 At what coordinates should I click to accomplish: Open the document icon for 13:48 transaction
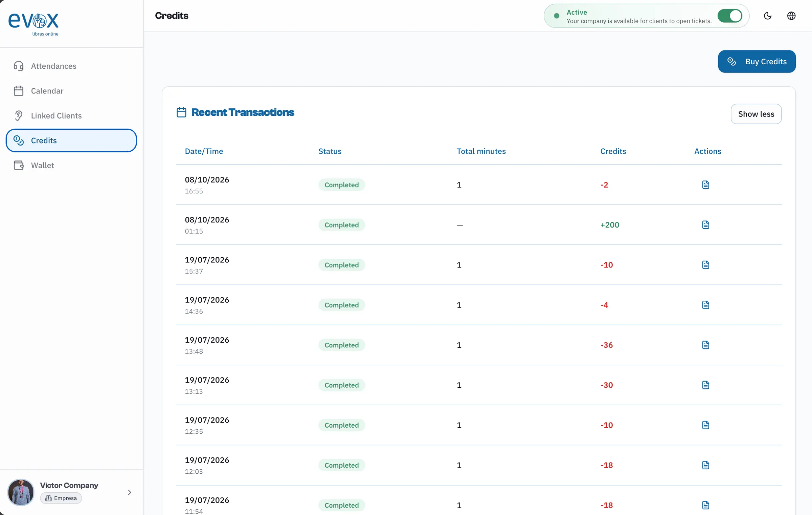click(705, 345)
